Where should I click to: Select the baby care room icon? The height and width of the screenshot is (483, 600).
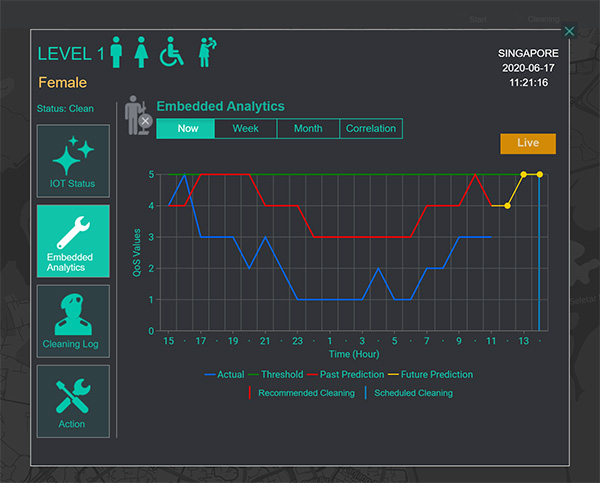click(207, 52)
